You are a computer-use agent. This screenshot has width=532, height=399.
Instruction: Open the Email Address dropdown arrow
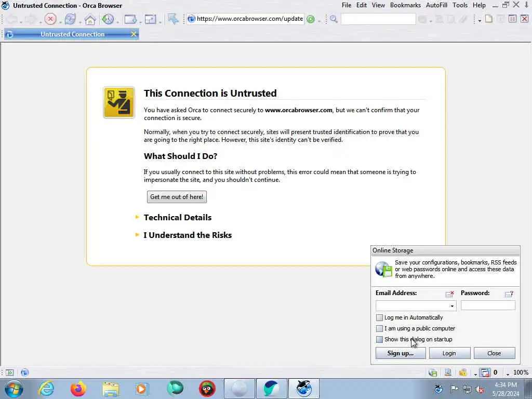(x=452, y=306)
